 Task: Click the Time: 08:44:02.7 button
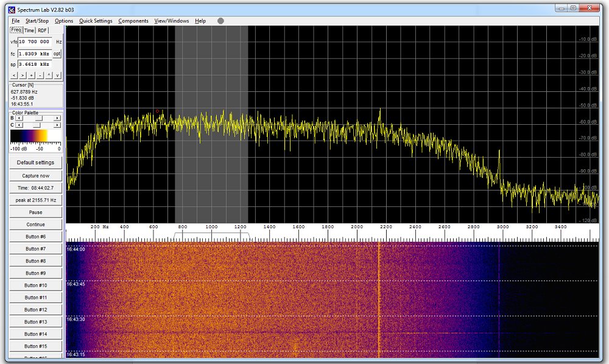[36, 188]
